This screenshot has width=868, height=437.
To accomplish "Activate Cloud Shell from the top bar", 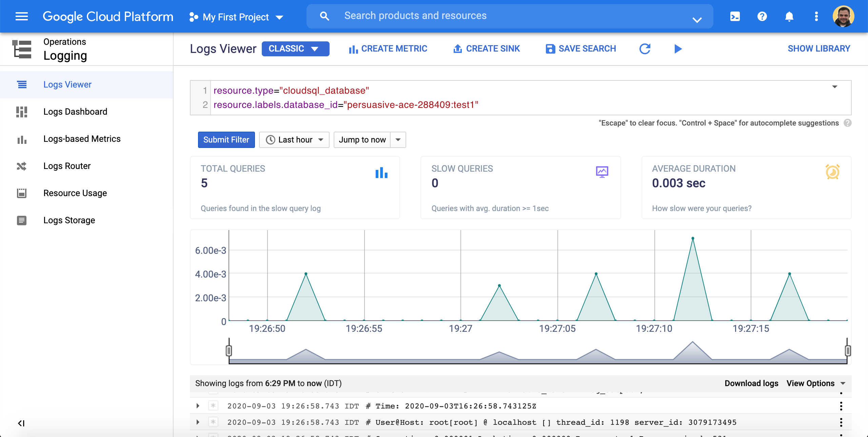I will tap(735, 16).
